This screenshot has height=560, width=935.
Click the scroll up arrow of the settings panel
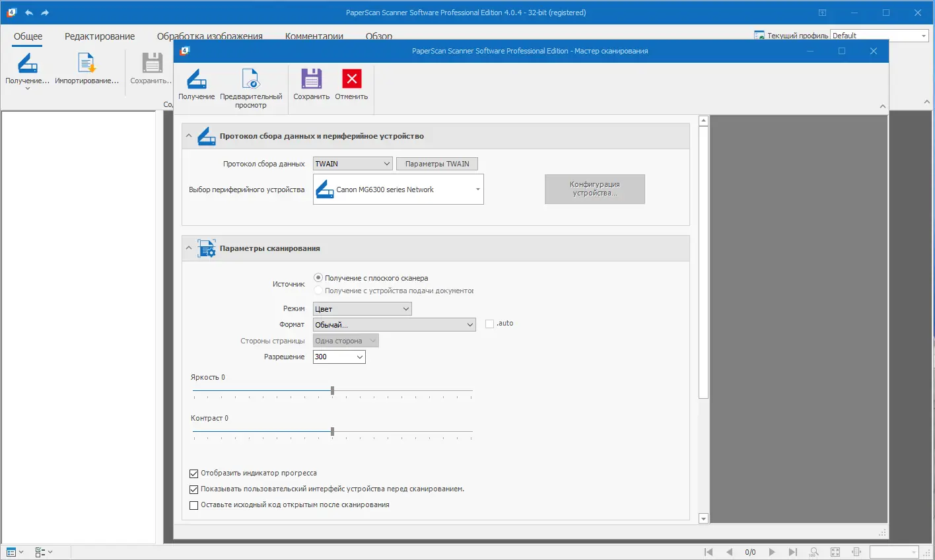pos(703,121)
